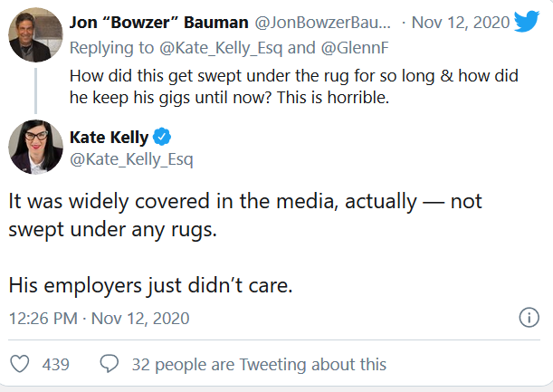The height and width of the screenshot is (392, 553).
Task: Open Kate Kelly's profile picture
Action: [35, 148]
